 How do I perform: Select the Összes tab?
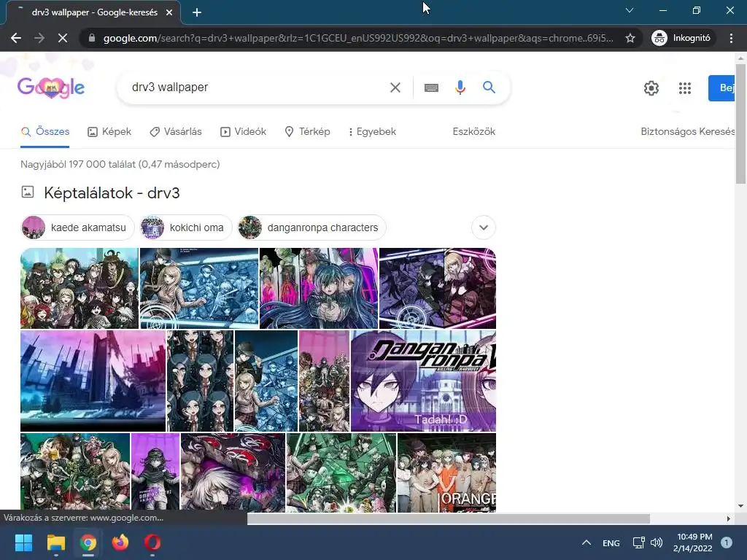(45, 131)
